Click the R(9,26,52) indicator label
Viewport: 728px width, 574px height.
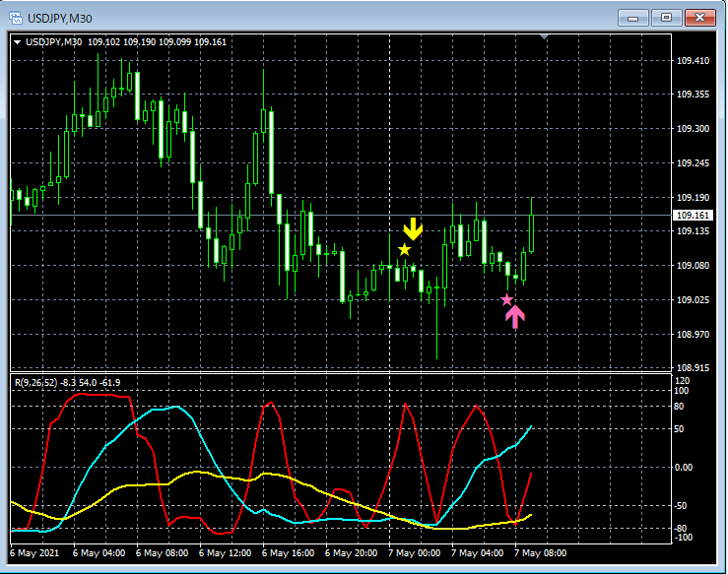68,383
